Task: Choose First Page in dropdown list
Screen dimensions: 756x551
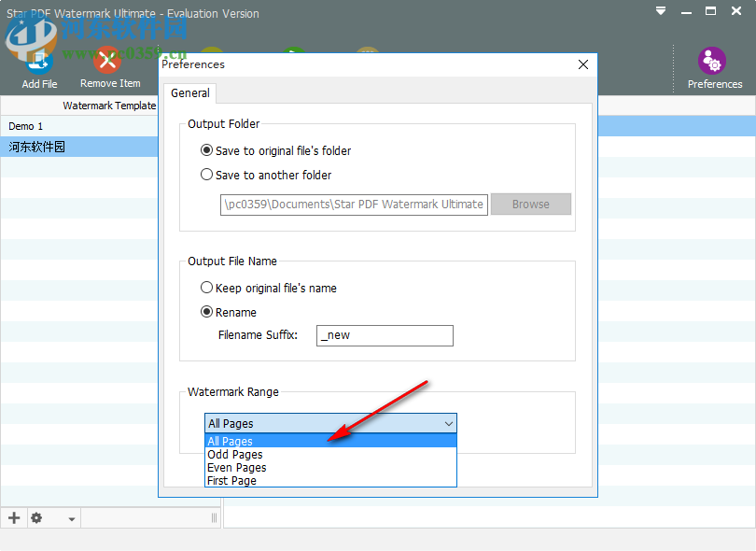Action: tap(330, 481)
